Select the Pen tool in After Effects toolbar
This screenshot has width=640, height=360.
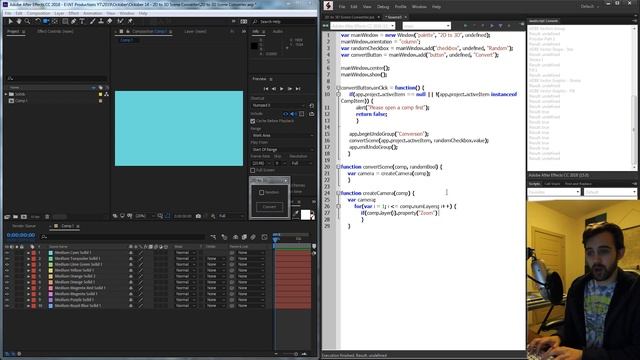point(74,21)
